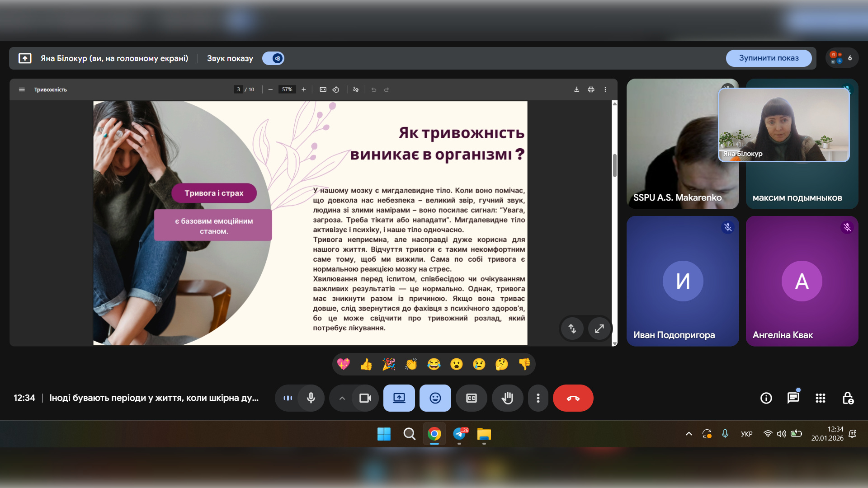Turn on captions button
868x488 pixels.
pyautogui.click(x=471, y=398)
